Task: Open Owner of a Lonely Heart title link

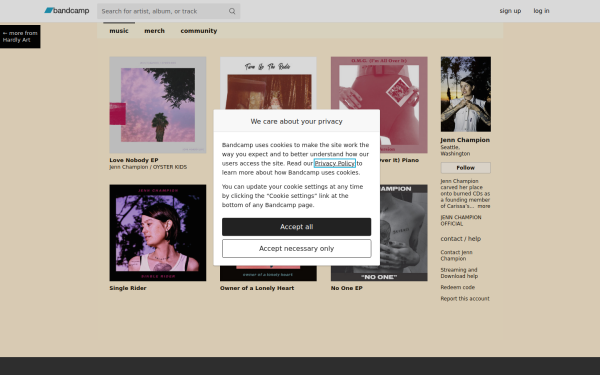Action: tap(257, 288)
